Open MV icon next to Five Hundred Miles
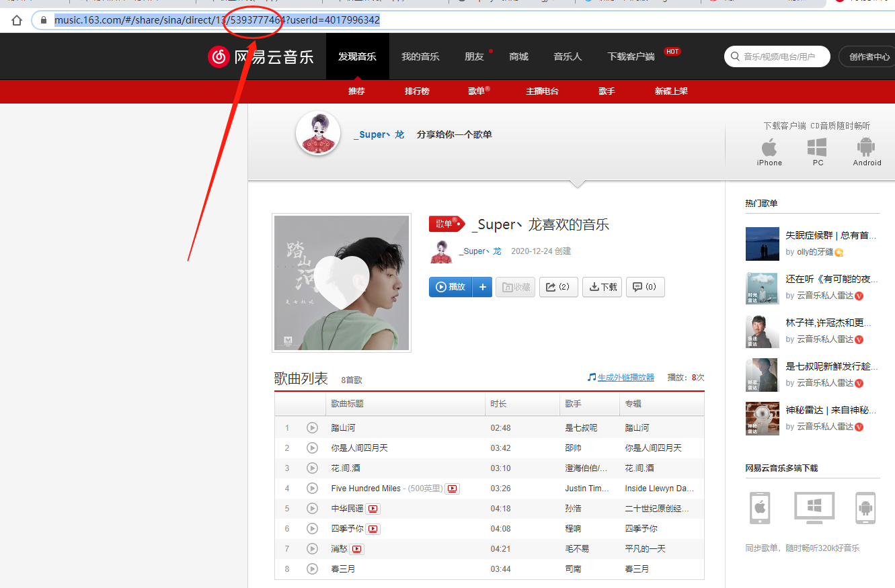The width and height of the screenshot is (895, 588). pos(453,489)
